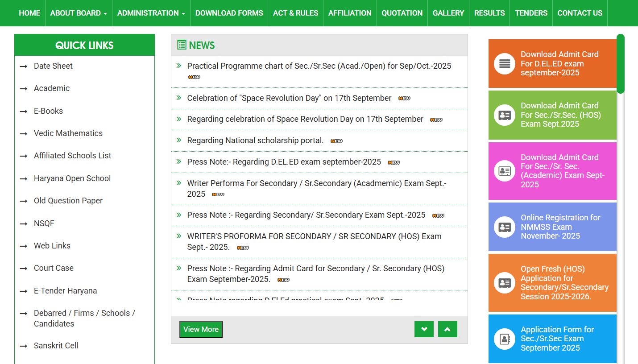The image size is (638, 364).
Task: Expand the About Board dropdown menu
Action: (79, 13)
